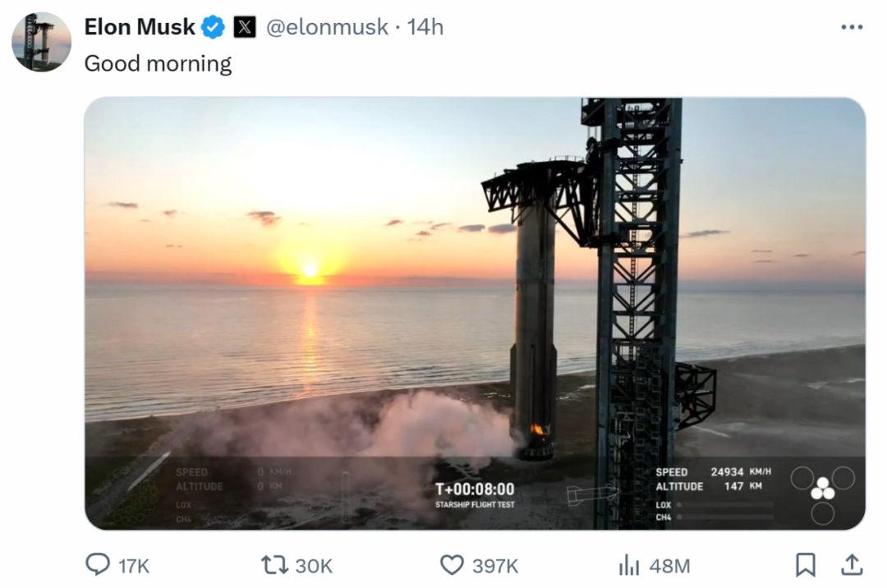View post analytics via the bar chart icon

point(630,565)
